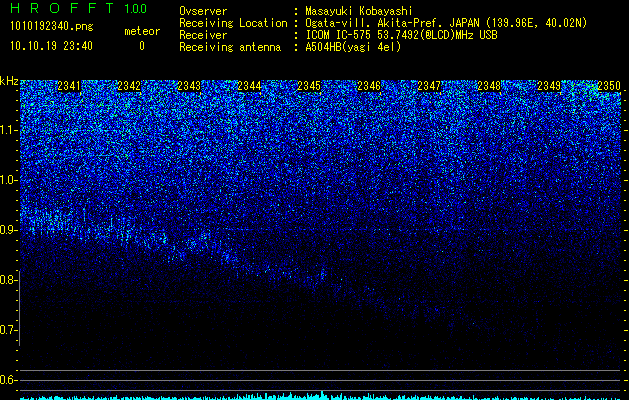Click the meteor count value 0
The image size is (629, 400).
pos(142,46)
